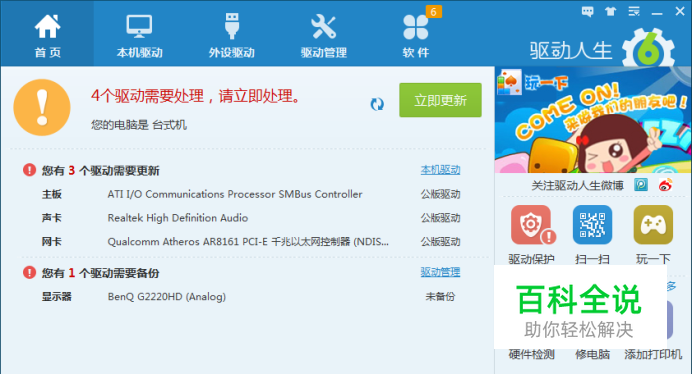Click the orange exclamation warning icon

tap(42, 107)
